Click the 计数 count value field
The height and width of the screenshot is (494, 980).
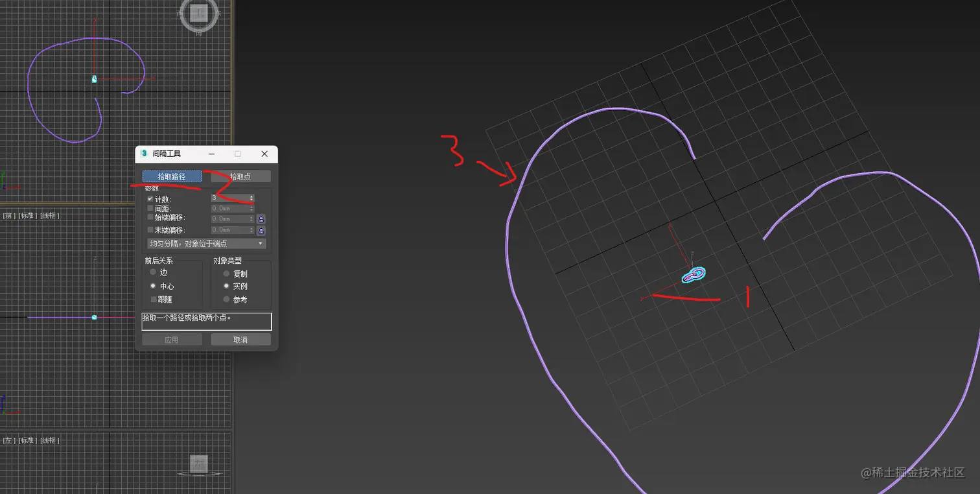pyautogui.click(x=229, y=198)
